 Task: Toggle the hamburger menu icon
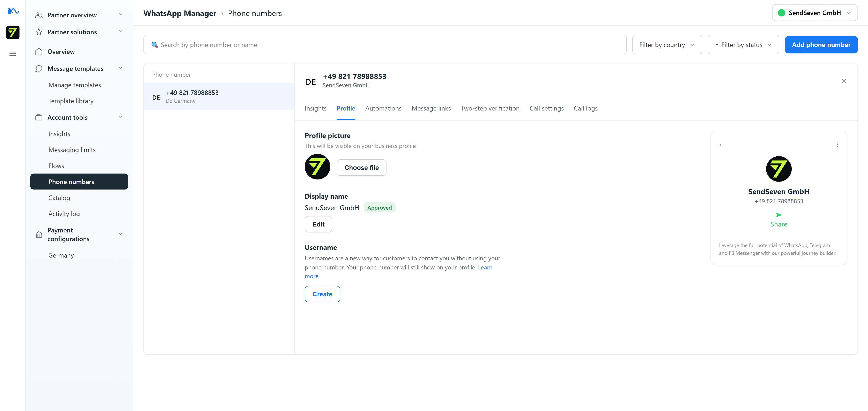pos(13,54)
